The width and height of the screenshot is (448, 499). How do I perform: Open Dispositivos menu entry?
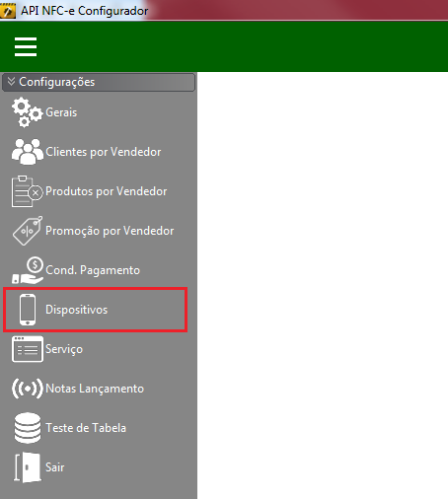point(76,310)
